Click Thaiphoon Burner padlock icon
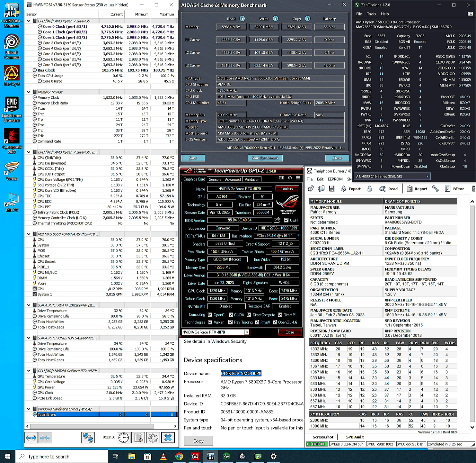This screenshot has width=476, height=463. [370, 189]
